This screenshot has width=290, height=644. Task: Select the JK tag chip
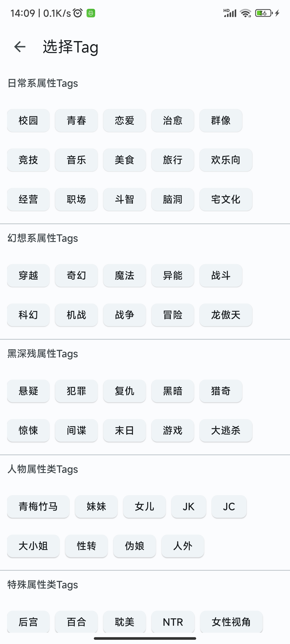coord(188,507)
